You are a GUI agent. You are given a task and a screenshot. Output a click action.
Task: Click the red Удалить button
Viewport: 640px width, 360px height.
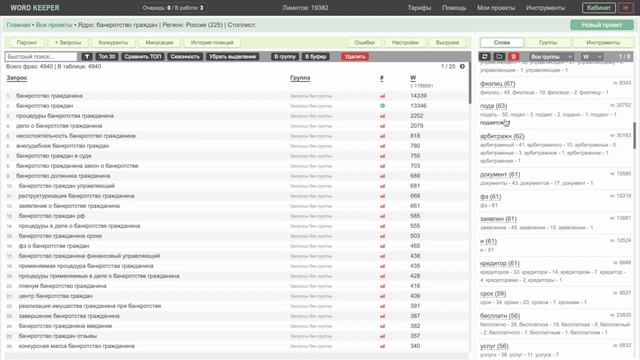pos(355,57)
